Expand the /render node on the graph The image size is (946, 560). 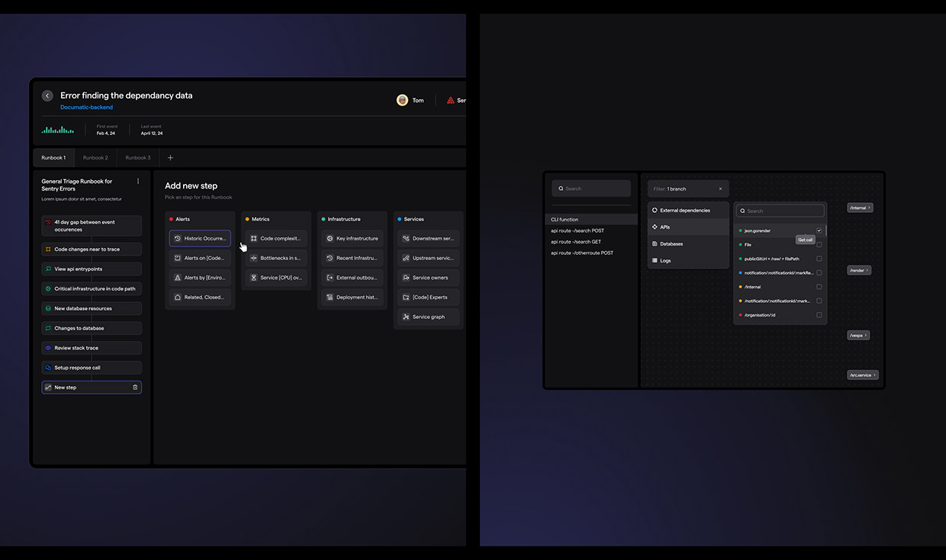pyautogui.click(x=867, y=270)
